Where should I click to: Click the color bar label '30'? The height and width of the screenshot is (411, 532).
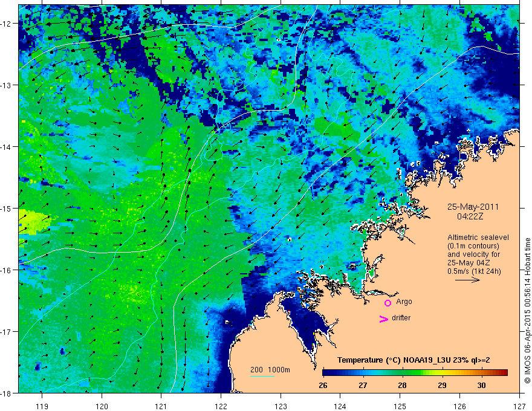point(481,385)
